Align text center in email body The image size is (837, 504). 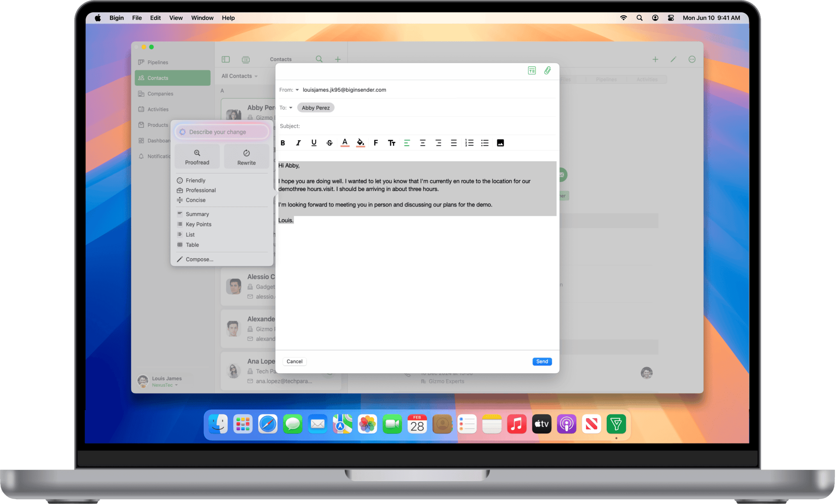(x=423, y=143)
